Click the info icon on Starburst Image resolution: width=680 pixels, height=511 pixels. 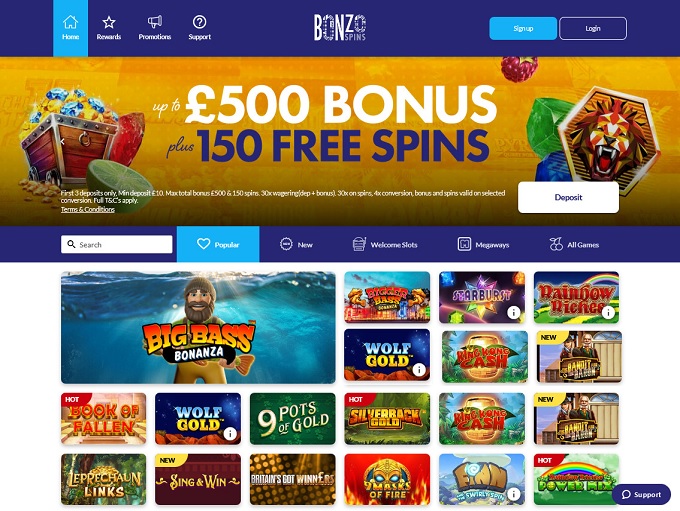(513, 312)
